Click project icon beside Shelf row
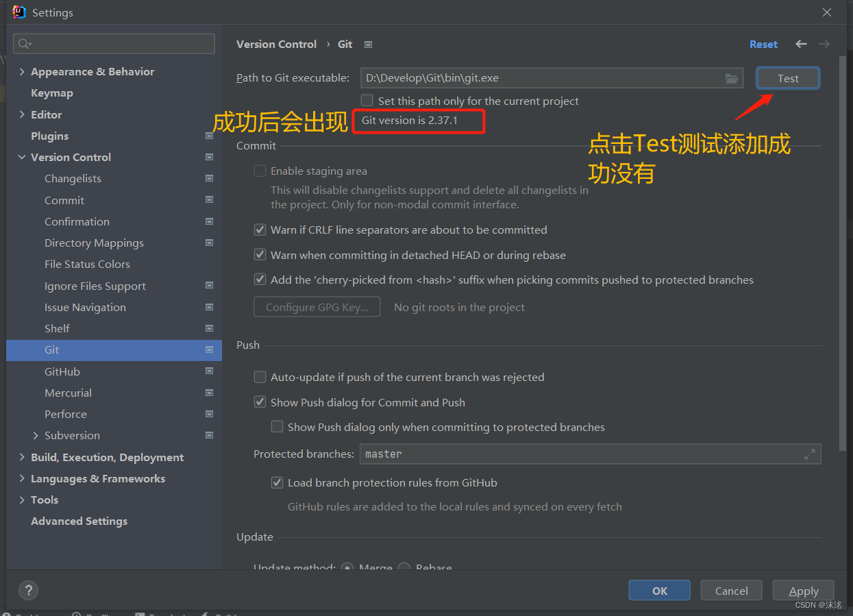853x616 pixels. pyautogui.click(x=209, y=328)
